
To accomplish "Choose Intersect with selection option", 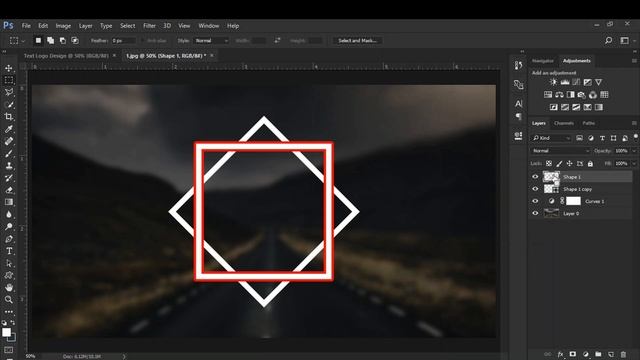I will pyautogui.click(x=75, y=40).
